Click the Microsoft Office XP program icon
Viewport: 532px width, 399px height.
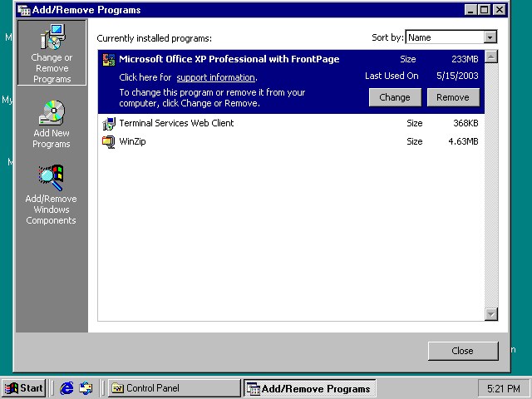click(109, 60)
